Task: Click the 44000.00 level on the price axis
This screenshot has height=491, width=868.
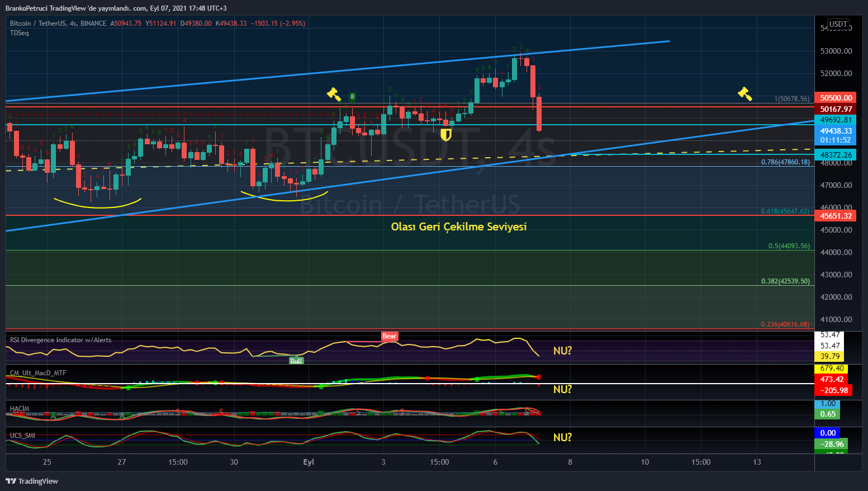Action: [836, 252]
